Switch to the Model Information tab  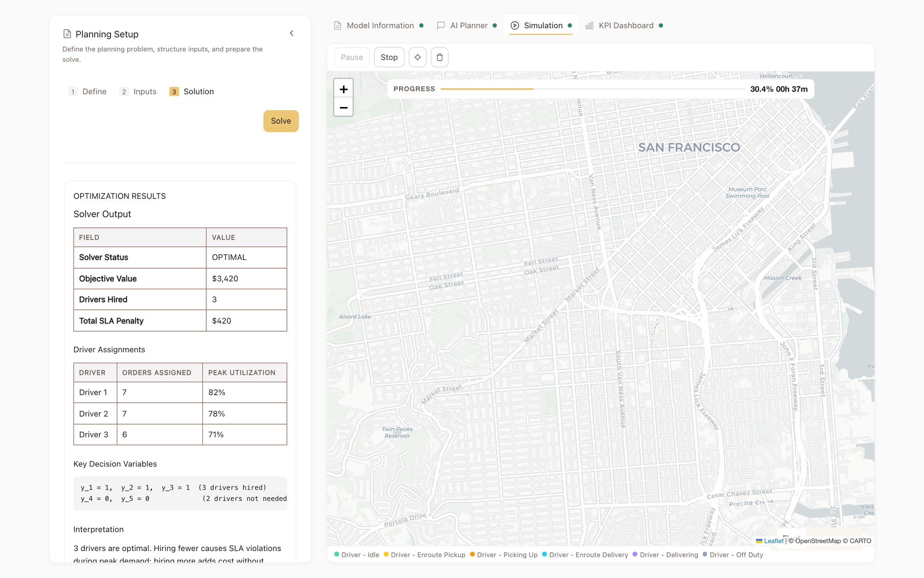378,26
